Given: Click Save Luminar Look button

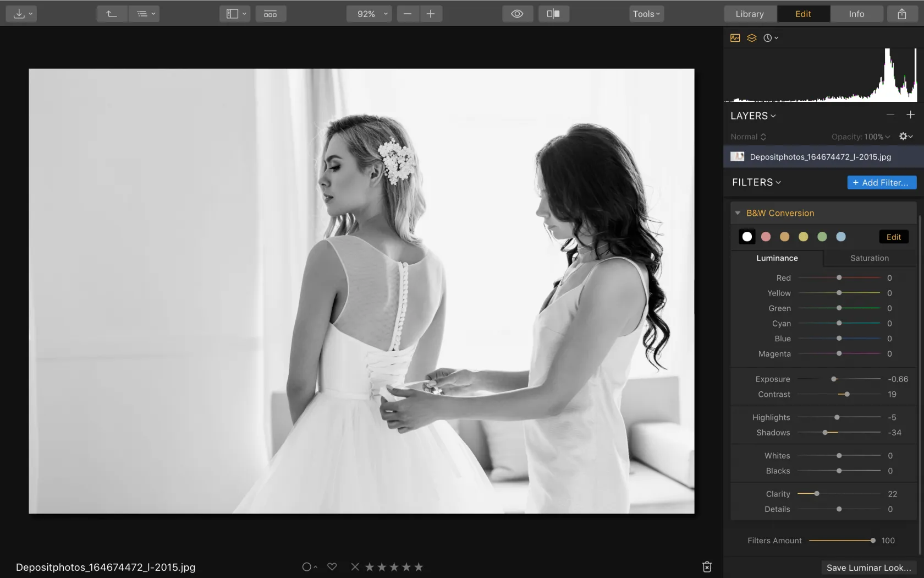Looking at the screenshot, I should click(868, 568).
